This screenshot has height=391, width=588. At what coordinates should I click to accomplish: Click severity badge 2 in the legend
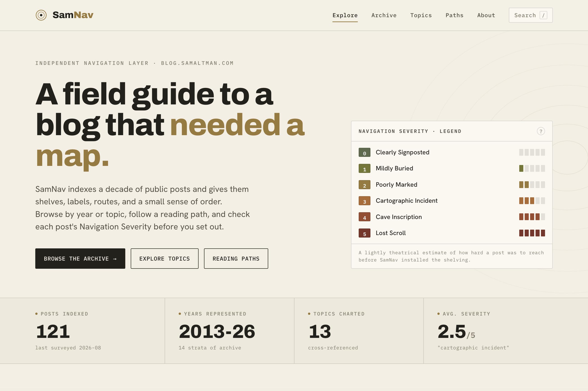(364, 184)
